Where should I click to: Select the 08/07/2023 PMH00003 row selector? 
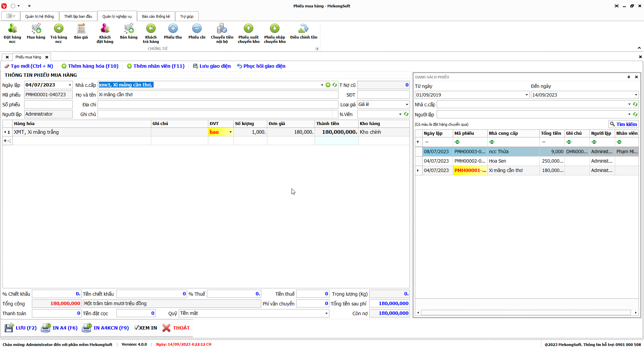click(x=418, y=152)
